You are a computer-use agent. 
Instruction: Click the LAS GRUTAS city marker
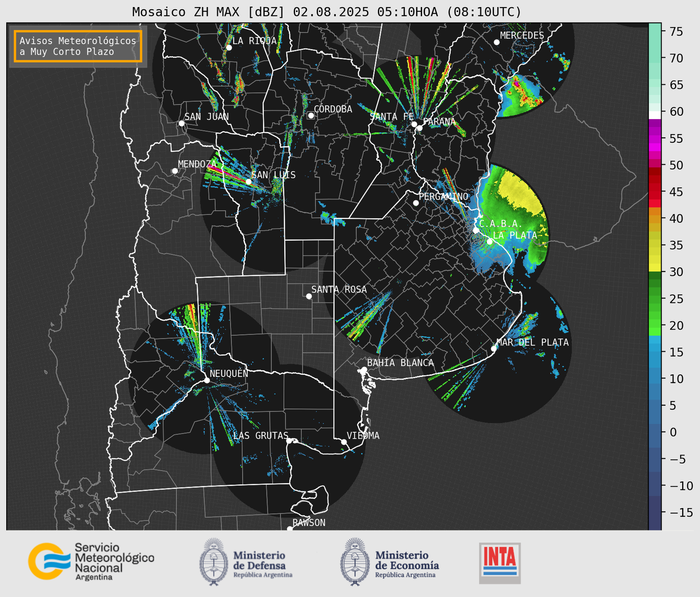pos(289,441)
